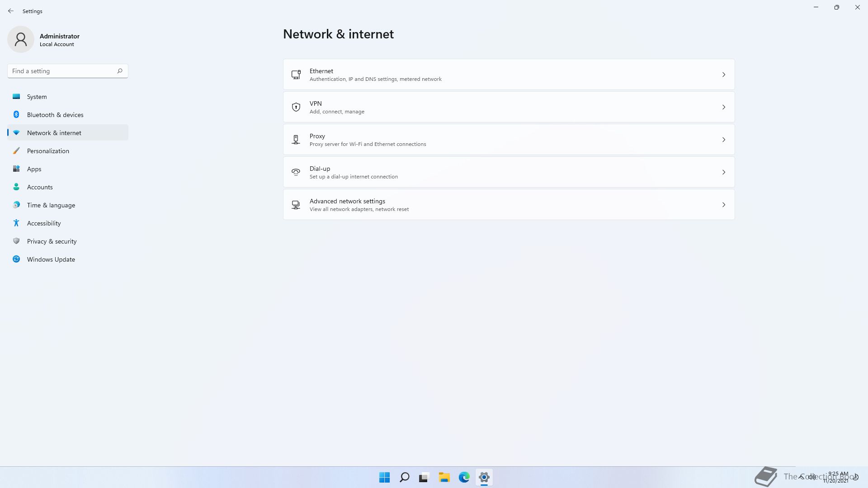Click the Proxy server icon

coord(296,140)
